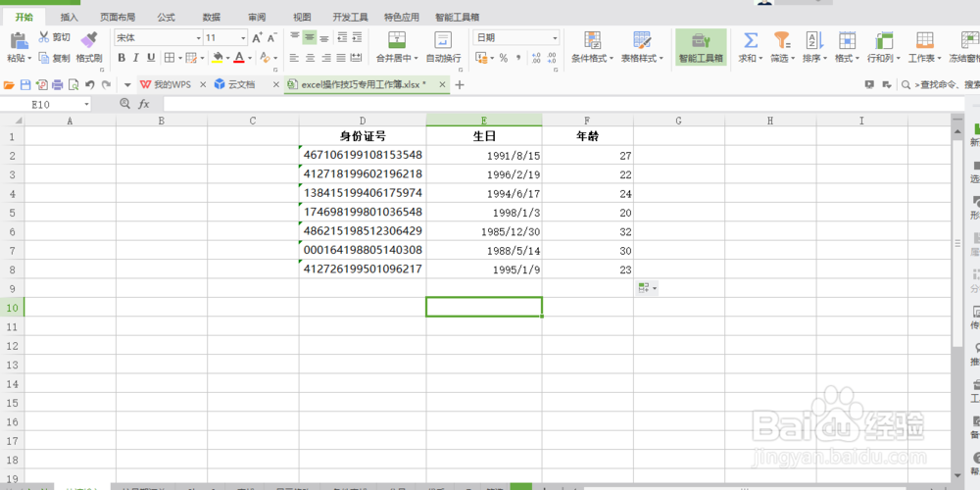The height and width of the screenshot is (490, 980).
Task: Open fill color dropdown arrow
Action: [x=228, y=58]
